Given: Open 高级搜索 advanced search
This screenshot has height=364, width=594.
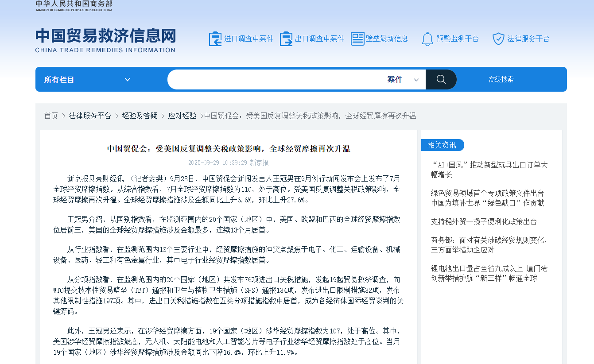Looking at the screenshot, I should pos(501,80).
